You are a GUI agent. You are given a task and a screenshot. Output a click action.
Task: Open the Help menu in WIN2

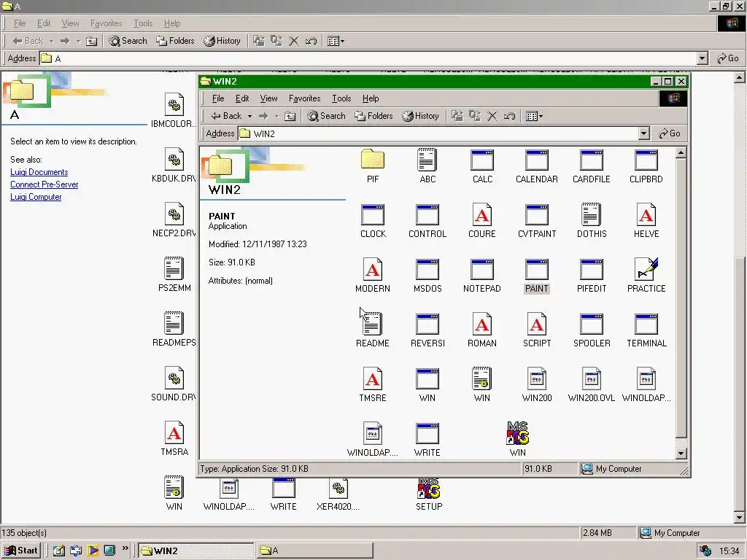pos(371,98)
